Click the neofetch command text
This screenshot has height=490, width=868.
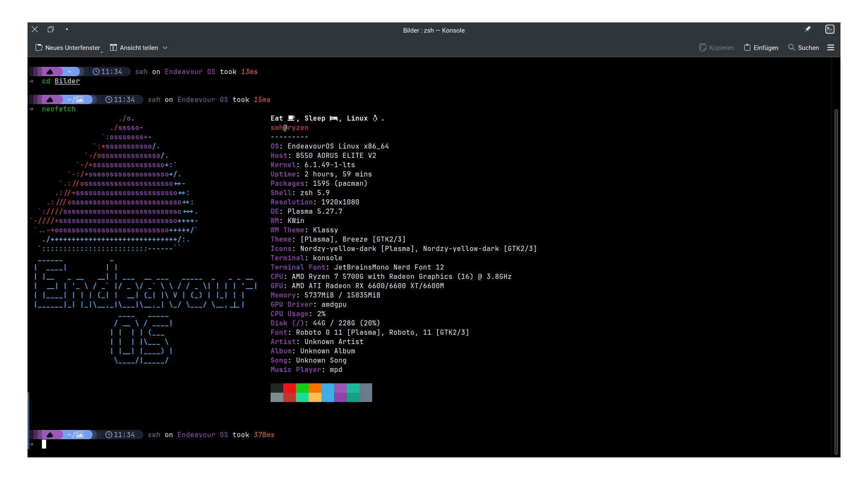tap(59, 109)
